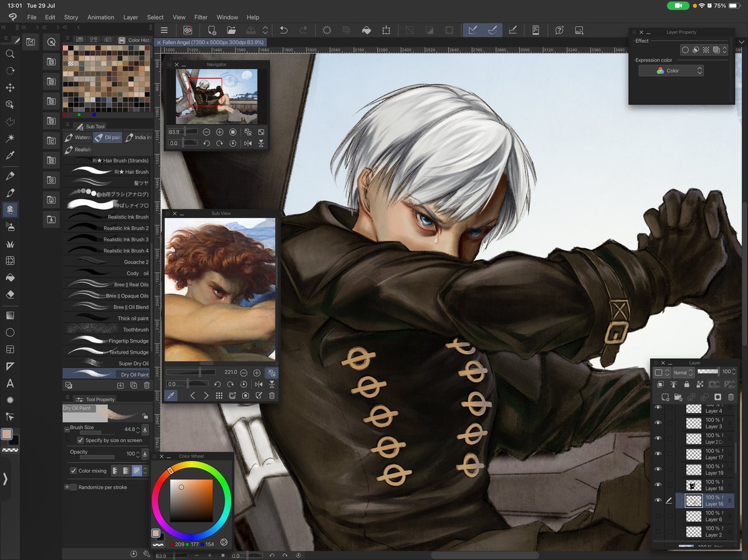Image resolution: width=748 pixels, height=560 pixels.
Task: Show next image in Sub View
Action: click(206, 396)
